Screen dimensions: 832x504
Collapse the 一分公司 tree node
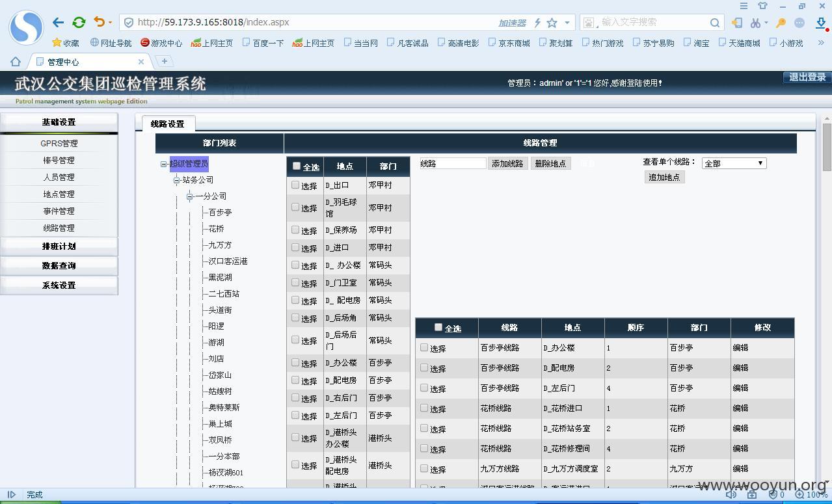(x=189, y=196)
